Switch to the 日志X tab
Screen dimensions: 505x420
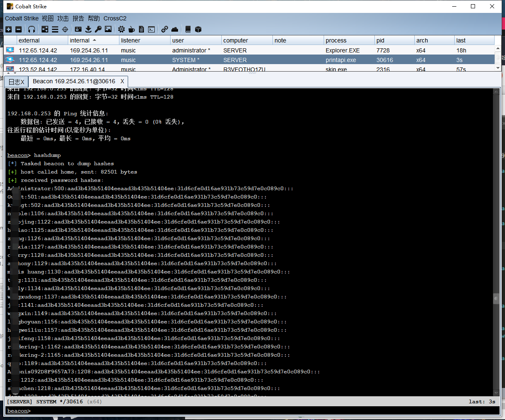pos(17,82)
